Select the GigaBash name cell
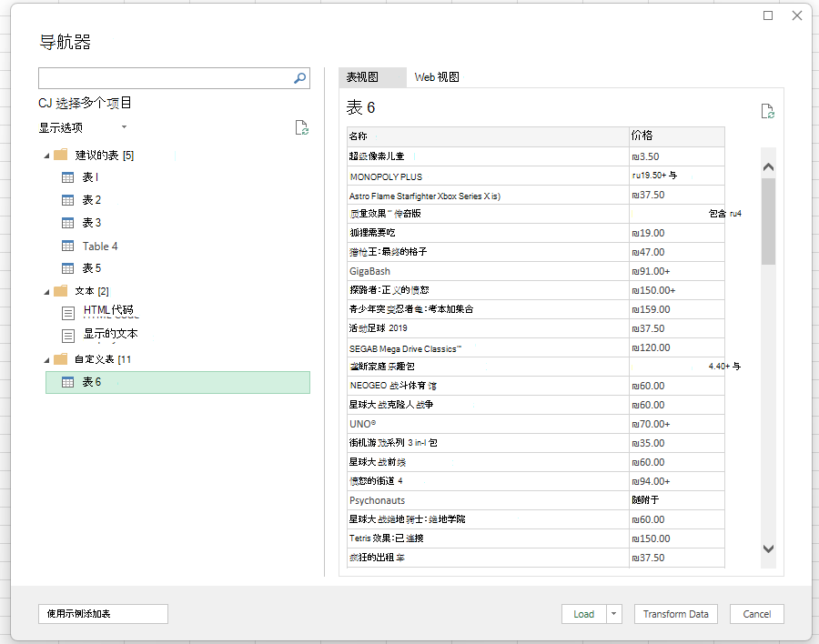 point(488,272)
